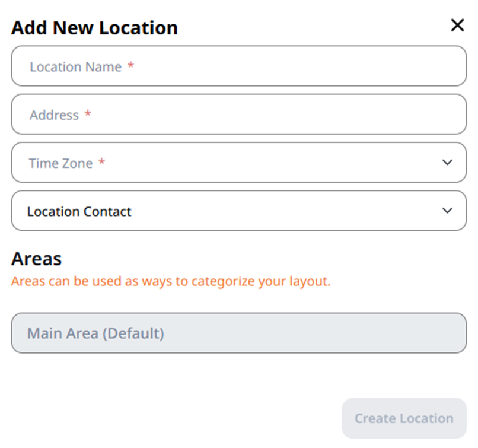Expand Time Zone using its chevron arrow
The width and height of the screenshot is (478, 448).
(x=447, y=162)
